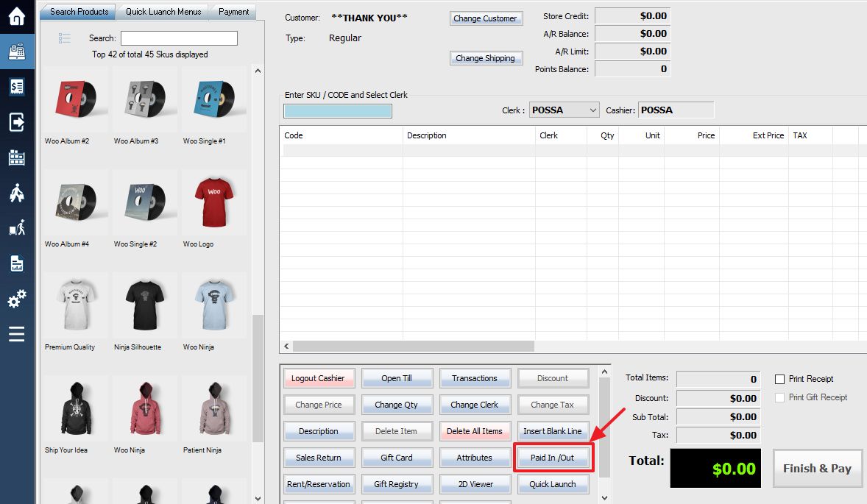The height and width of the screenshot is (504, 867).
Task: Click the walking person sidebar icon
Action: pyautogui.click(x=17, y=193)
